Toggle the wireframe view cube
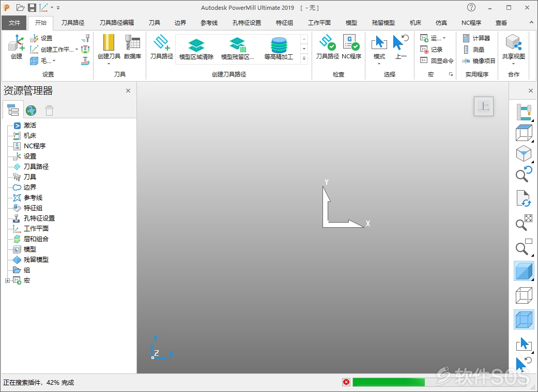Viewport: 538px width, 392px height. pyautogui.click(x=524, y=295)
